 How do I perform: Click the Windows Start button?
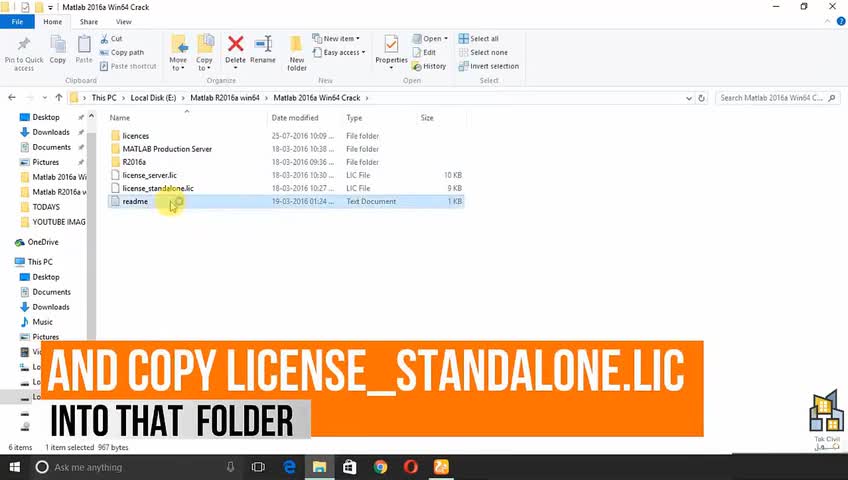point(15,467)
